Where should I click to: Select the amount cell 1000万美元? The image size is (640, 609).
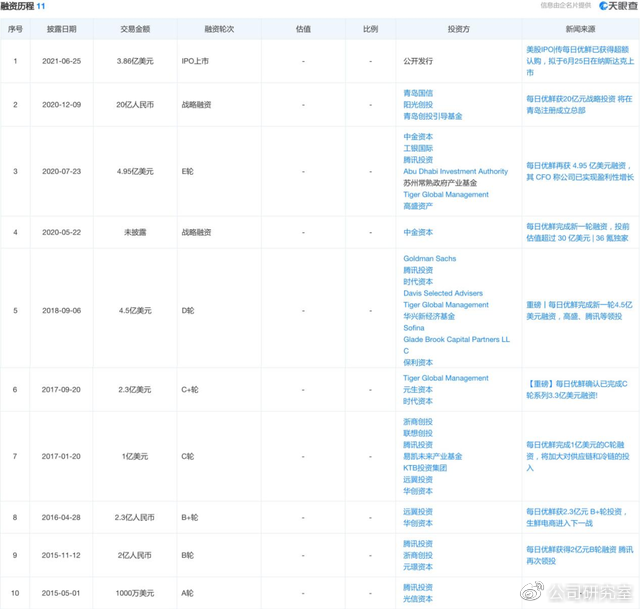(135, 593)
